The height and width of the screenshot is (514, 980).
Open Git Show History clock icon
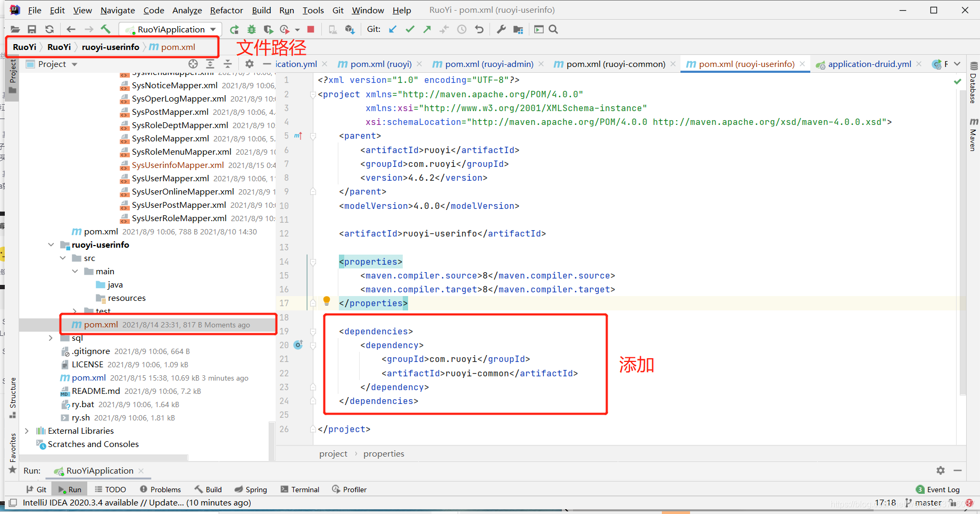click(x=462, y=29)
